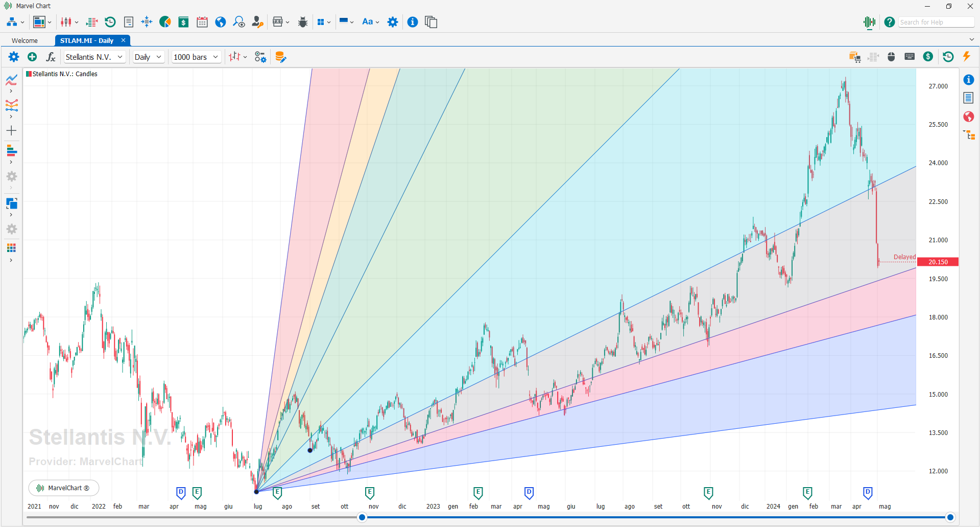Expand the Fibonacci tools chevron
Image resolution: width=980 pixels, height=527 pixels.
(x=11, y=117)
